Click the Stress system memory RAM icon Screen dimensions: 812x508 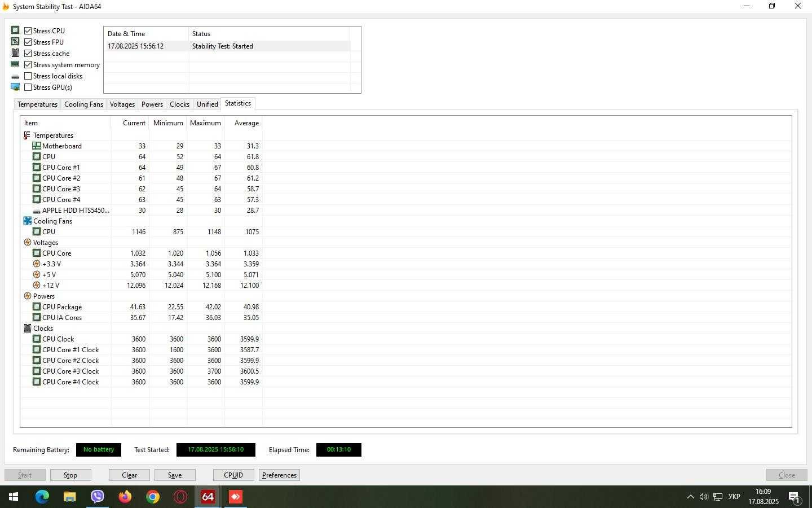[15, 64]
